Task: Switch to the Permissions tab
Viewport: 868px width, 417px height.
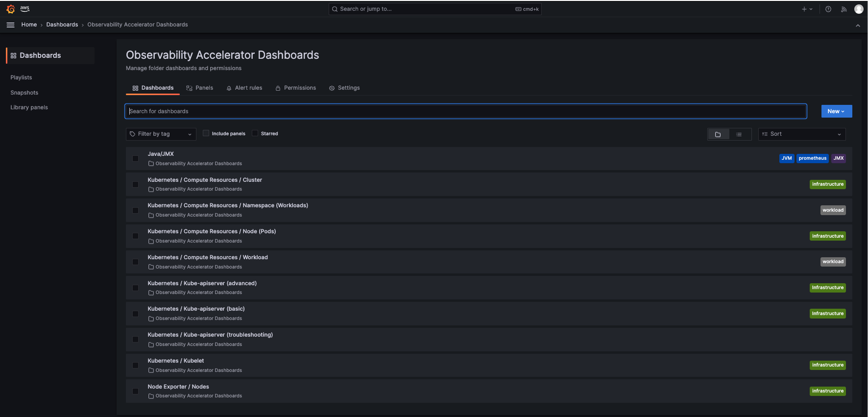Action: click(295, 88)
